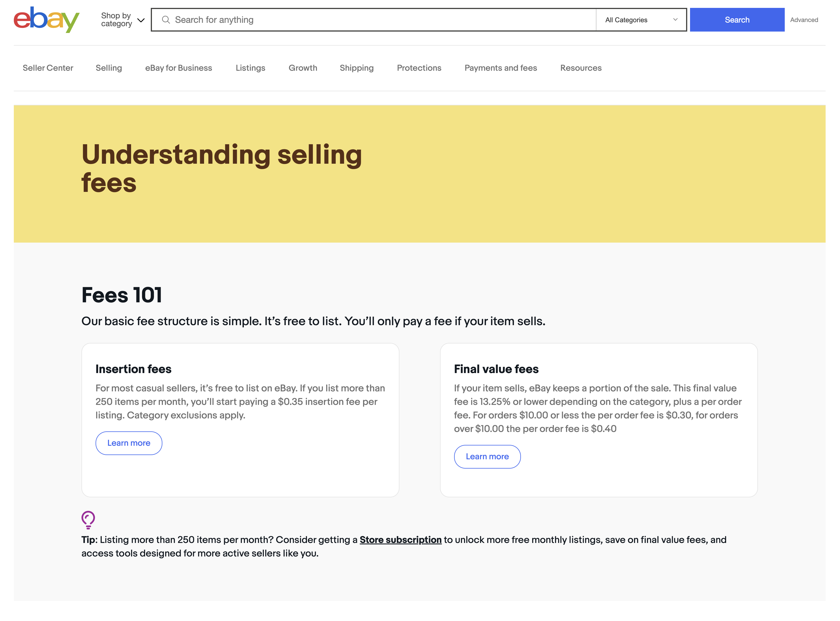This screenshot has width=840, height=621.
Task: Click the blue Search button
Action: tap(737, 19)
